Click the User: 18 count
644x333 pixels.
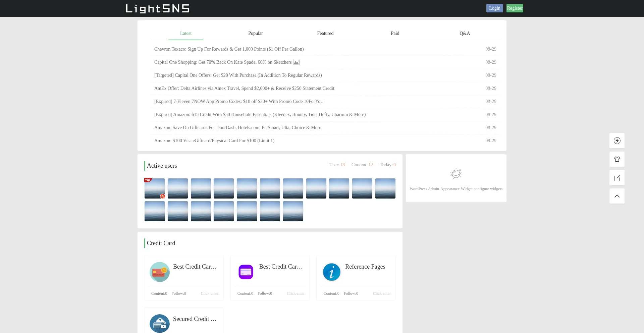[337, 165]
